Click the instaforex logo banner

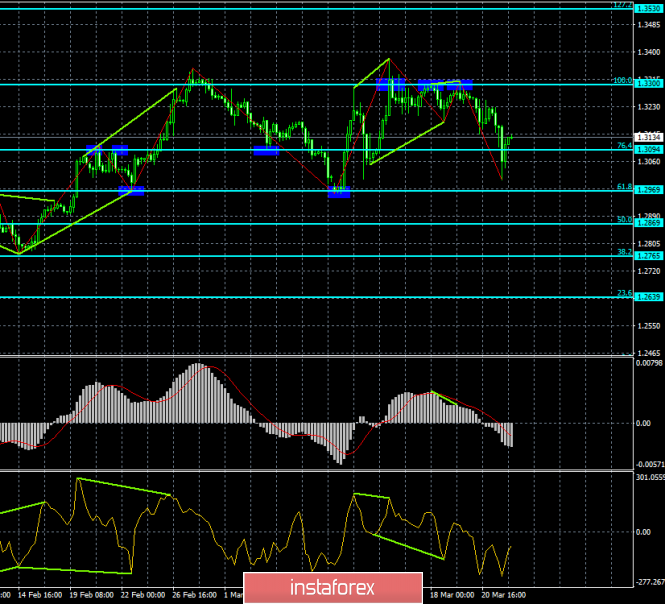(x=333, y=588)
